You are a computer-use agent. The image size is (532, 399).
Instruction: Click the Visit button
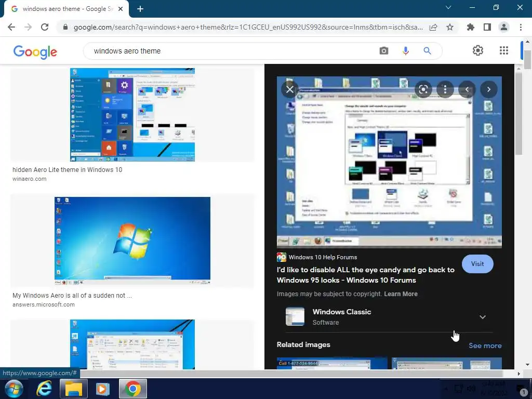[477, 264]
